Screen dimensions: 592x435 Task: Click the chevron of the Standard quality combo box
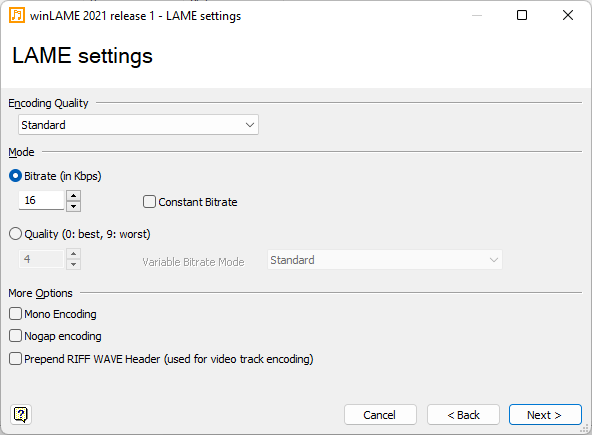pyautogui.click(x=250, y=125)
